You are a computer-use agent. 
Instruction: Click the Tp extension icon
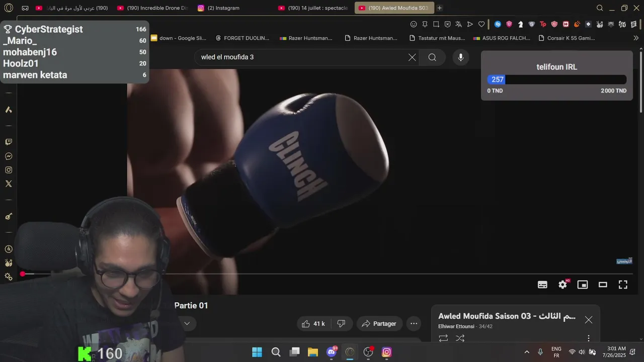[543, 24]
